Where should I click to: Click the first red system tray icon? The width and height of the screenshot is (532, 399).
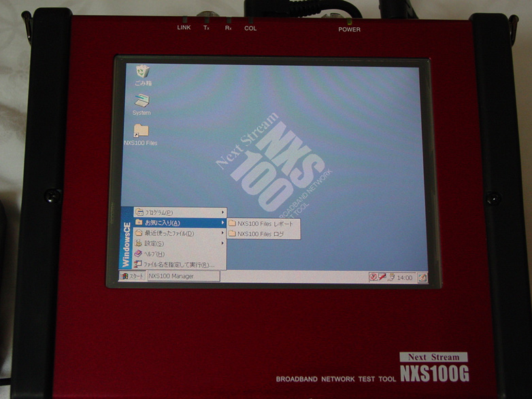coord(373,277)
